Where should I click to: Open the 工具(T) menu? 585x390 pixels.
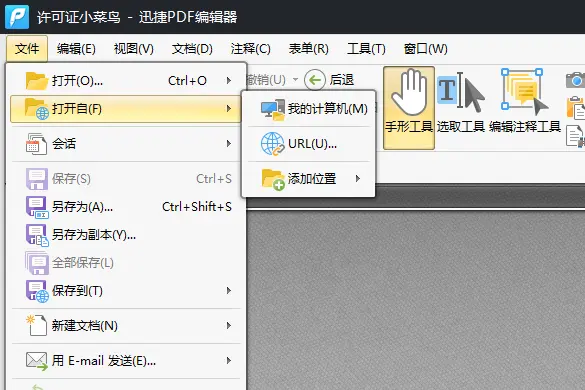[x=366, y=49]
